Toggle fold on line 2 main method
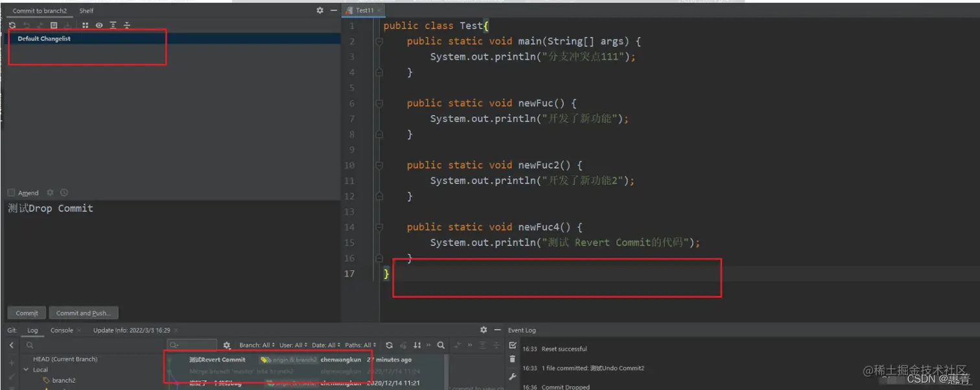Screen dimensions: 980x390 tap(379, 42)
